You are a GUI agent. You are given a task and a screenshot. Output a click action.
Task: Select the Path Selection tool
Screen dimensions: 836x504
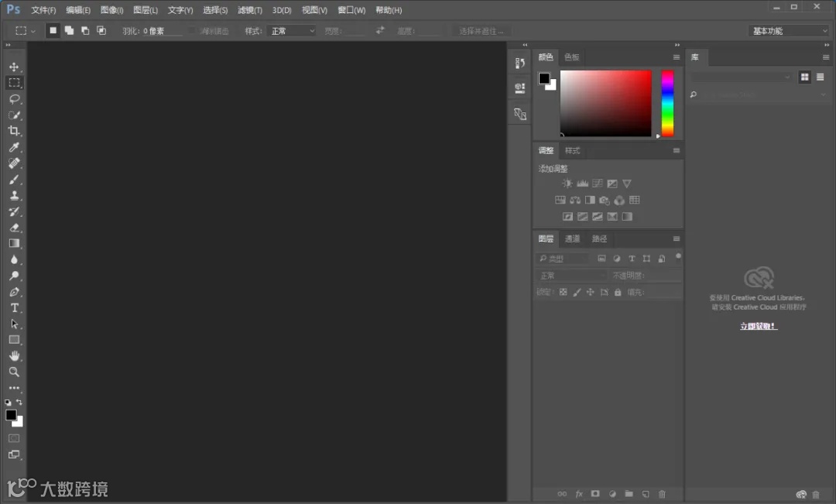pos(14,324)
